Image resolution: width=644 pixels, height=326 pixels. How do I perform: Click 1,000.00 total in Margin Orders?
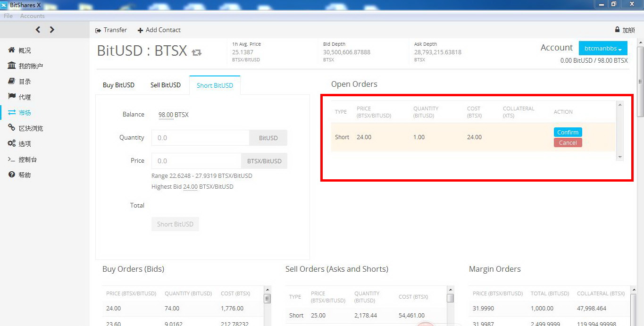tap(542, 308)
